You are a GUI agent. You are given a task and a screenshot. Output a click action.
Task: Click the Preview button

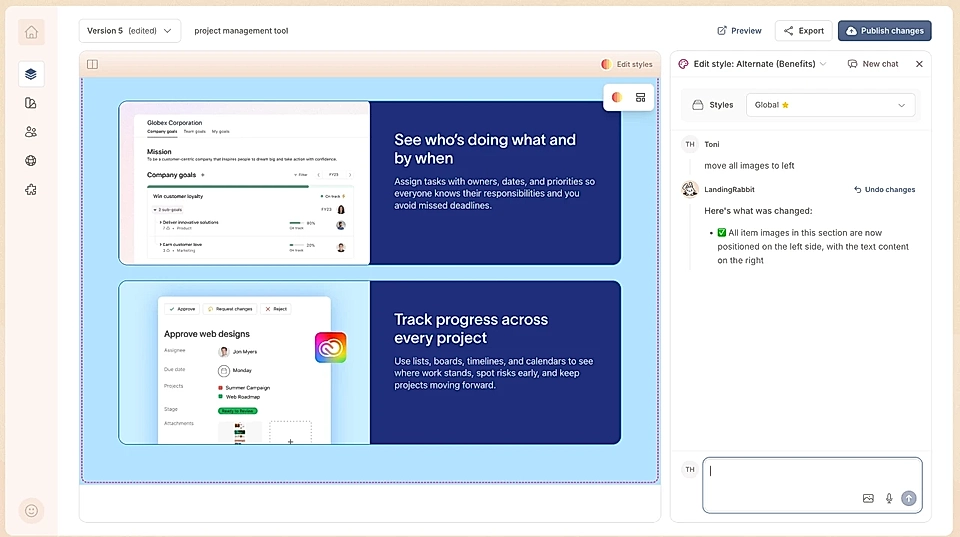point(740,31)
